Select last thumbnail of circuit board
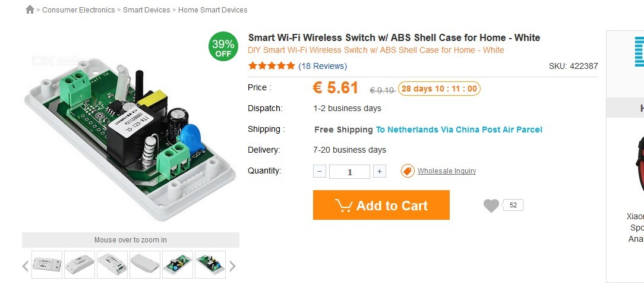This screenshot has height=284, width=644. coord(210,264)
